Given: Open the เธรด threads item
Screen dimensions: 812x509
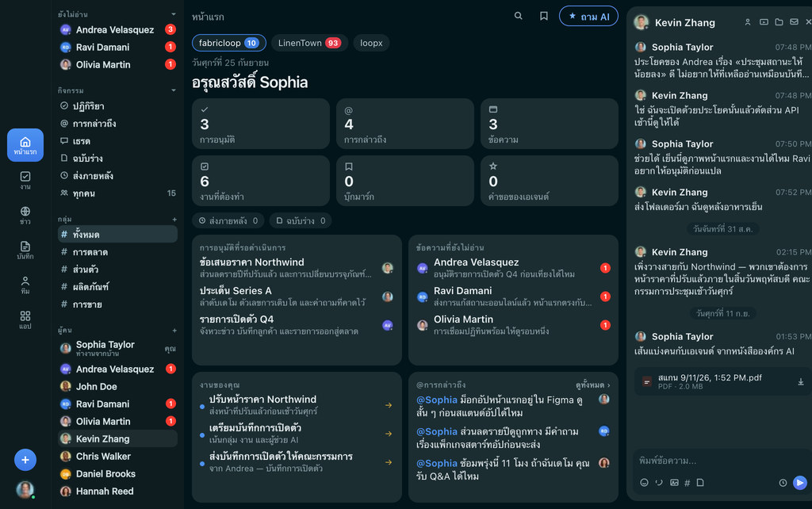Looking at the screenshot, I should (117, 141).
